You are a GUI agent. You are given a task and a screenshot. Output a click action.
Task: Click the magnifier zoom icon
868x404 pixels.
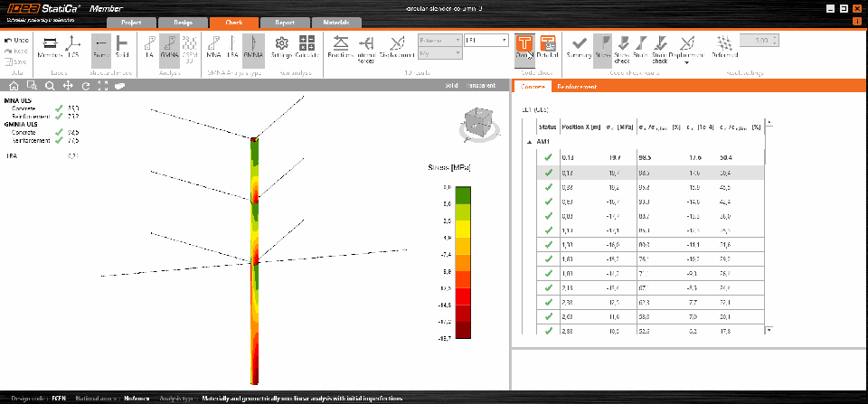click(50, 86)
